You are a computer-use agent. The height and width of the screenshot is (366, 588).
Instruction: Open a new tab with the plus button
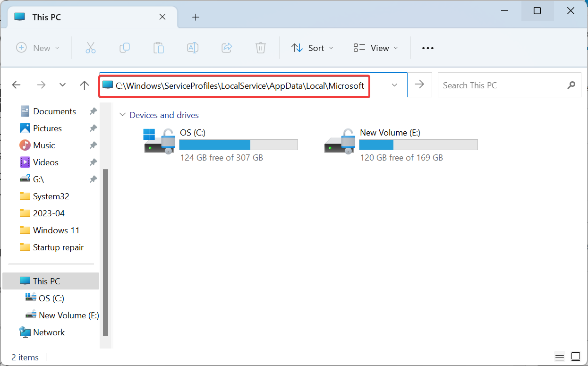[x=196, y=17]
